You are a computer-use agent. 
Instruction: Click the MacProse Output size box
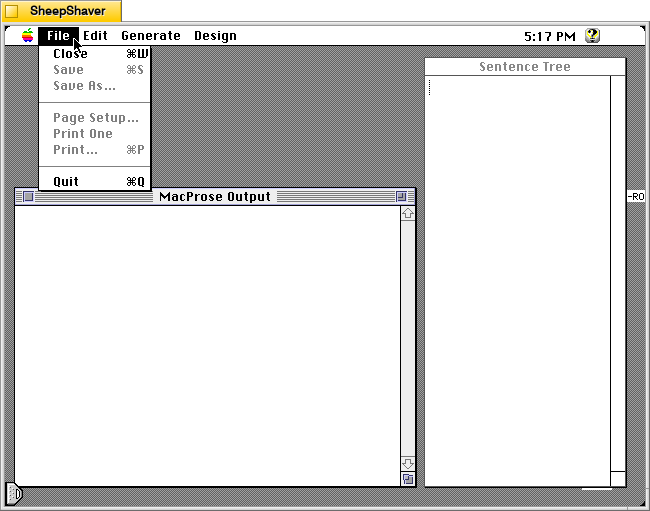[408, 479]
